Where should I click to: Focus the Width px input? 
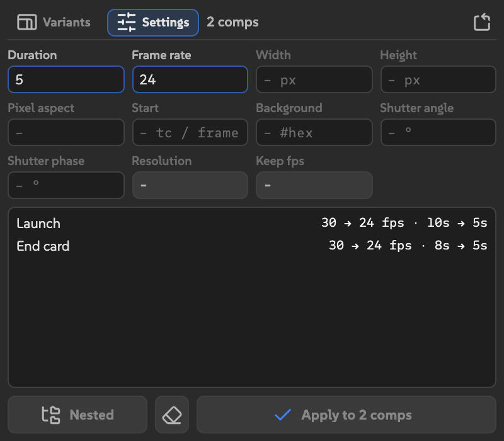(314, 79)
